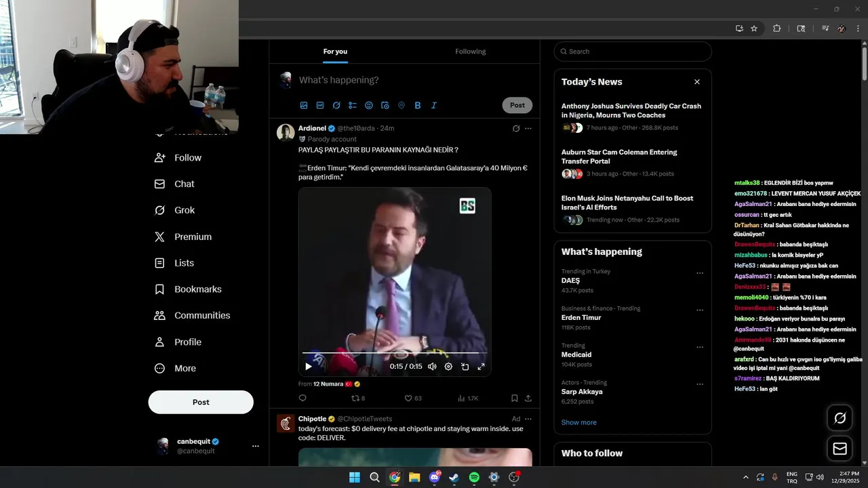868x488 pixels.
Task: Like Ardiønel's post
Action: point(413,399)
